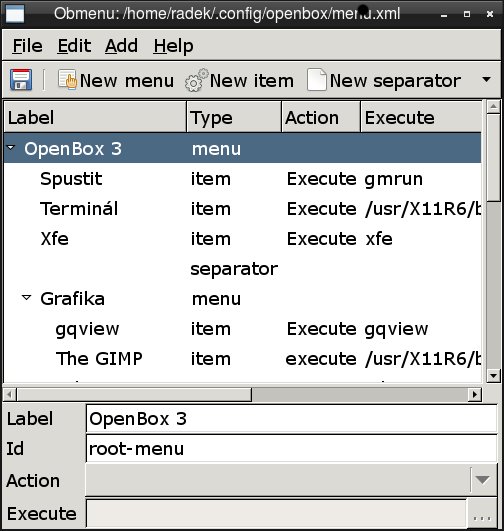Open the Edit menu
504x531 pixels.
(x=74, y=46)
